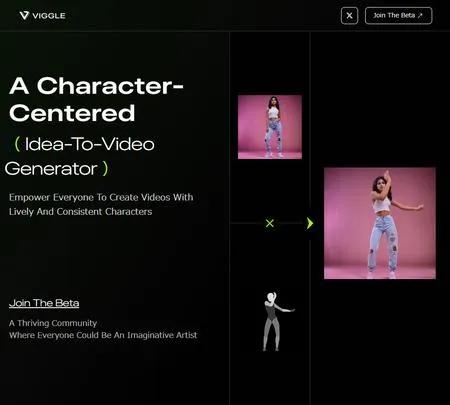Click the green closing parenthesis after Generator
Image resolution: width=450 pixels, height=405 pixels.
coord(105,169)
